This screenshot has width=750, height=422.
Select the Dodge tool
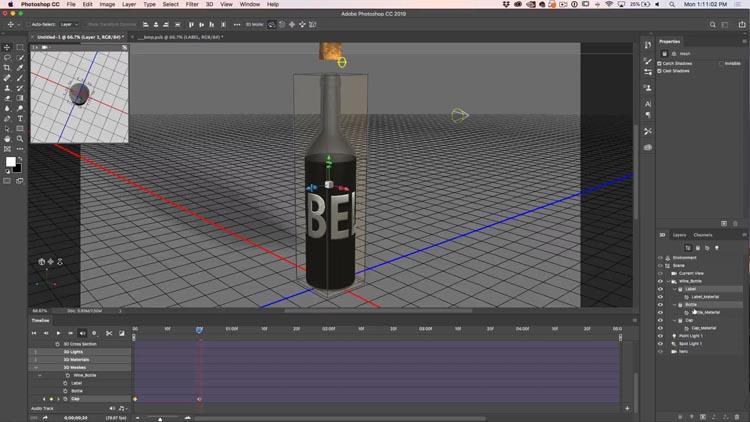(20, 109)
